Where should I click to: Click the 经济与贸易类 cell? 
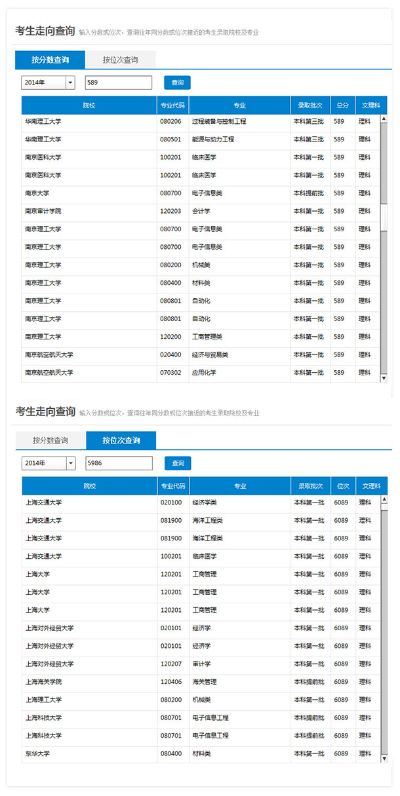click(210, 355)
